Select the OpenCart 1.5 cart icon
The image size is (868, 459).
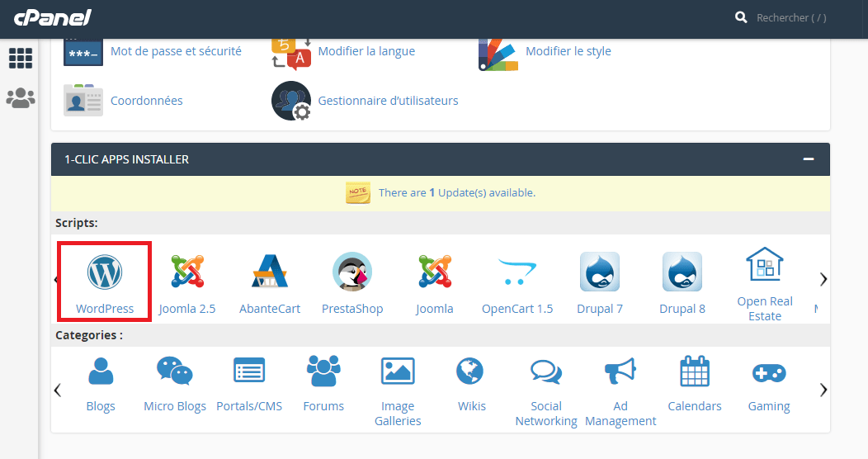[x=517, y=272]
